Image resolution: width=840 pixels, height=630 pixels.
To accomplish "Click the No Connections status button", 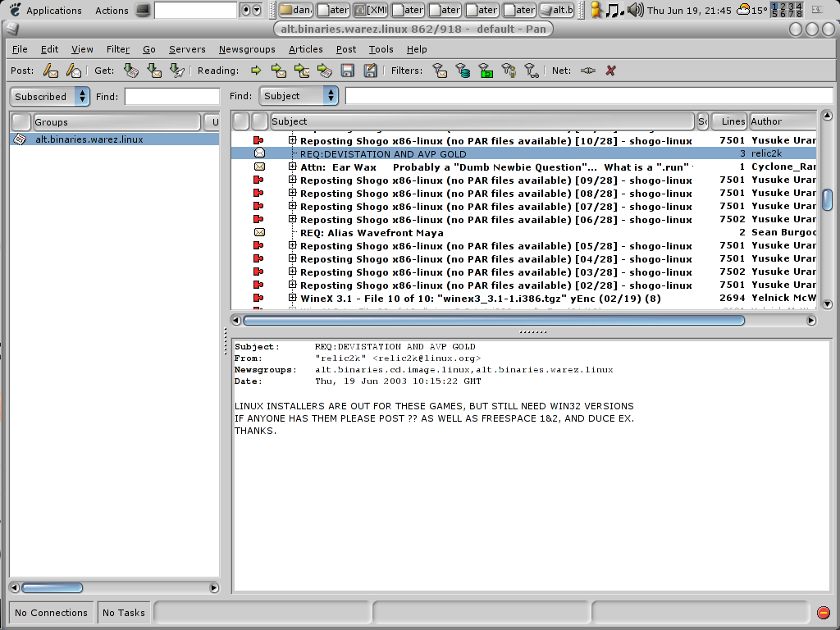I will (x=52, y=612).
